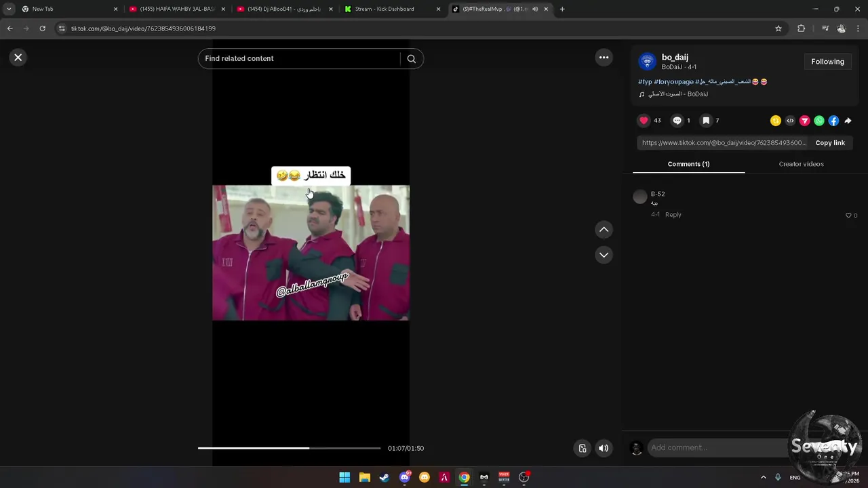Open OBS Studio from the taskbar
The image size is (868, 488).
[x=524, y=477]
